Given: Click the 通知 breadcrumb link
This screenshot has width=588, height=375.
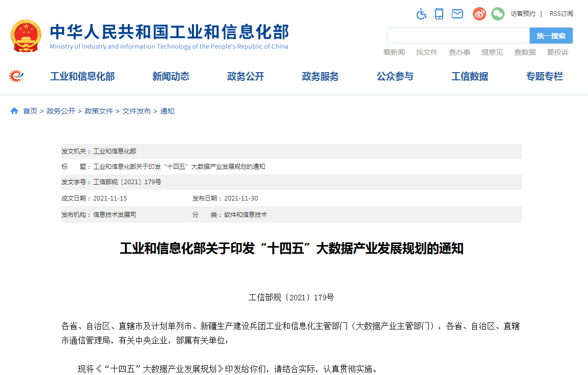Looking at the screenshot, I should pos(167,111).
